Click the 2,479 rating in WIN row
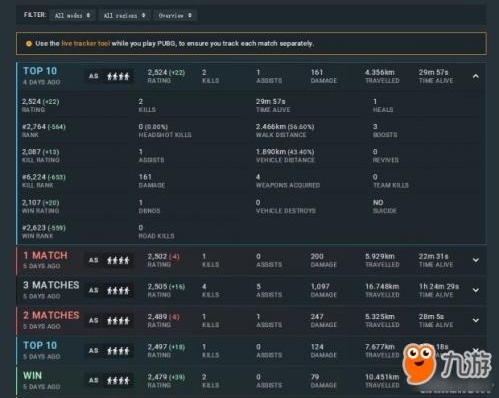499x398 pixels. click(x=166, y=377)
